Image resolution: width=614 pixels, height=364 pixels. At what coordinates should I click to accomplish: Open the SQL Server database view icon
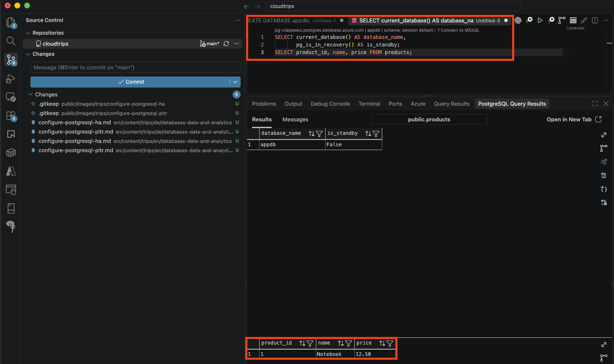coord(11,190)
